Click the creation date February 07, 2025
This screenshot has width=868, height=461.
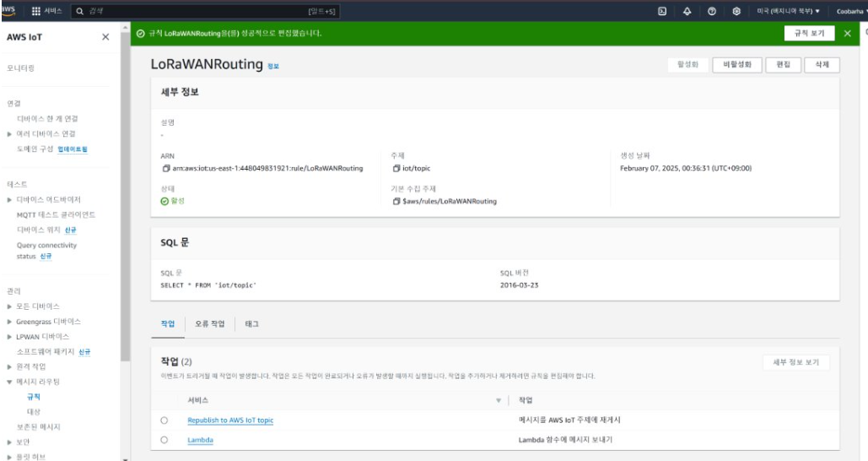(x=685, y=169)
